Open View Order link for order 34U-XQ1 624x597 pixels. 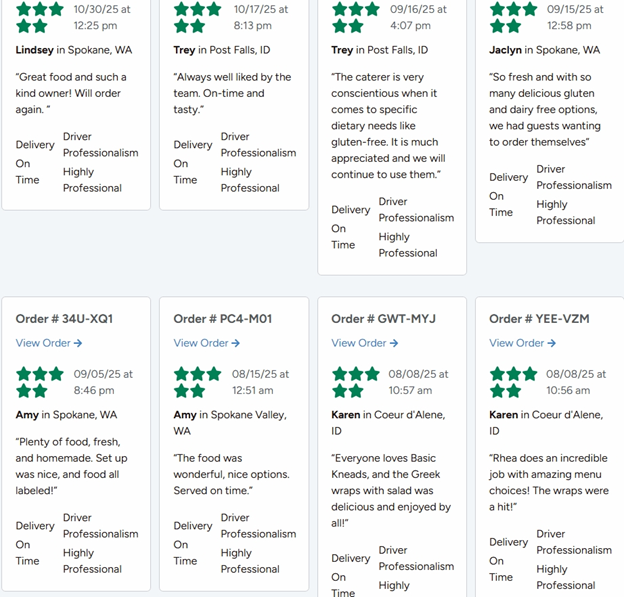point(49,343)
